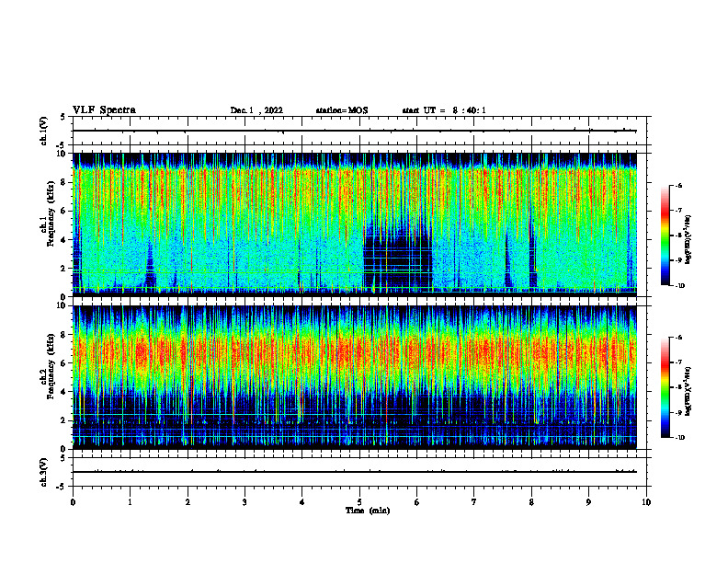Click time axis tick label "8"
The image size is (728, 563).
pyautogui.click(x=531, y=502)
